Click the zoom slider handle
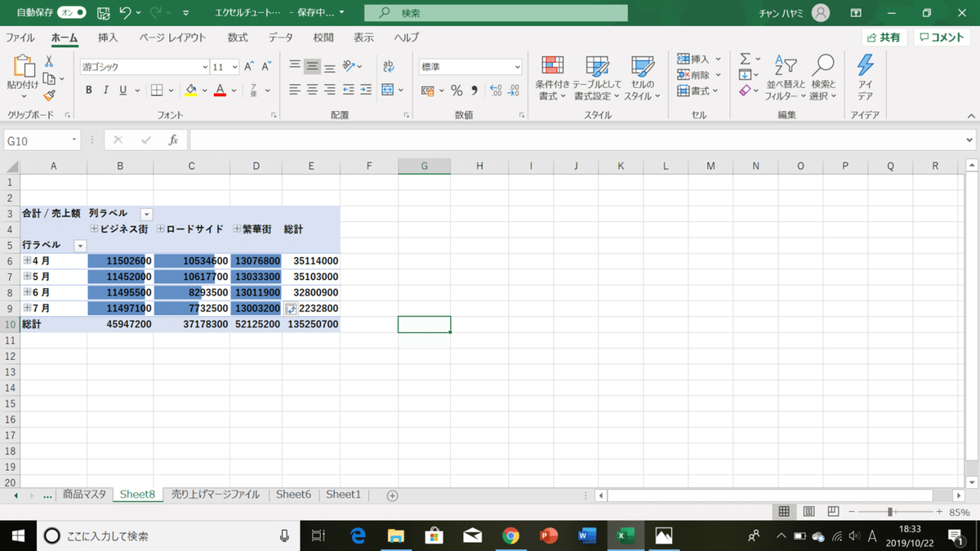 click(x=889, y=512)
